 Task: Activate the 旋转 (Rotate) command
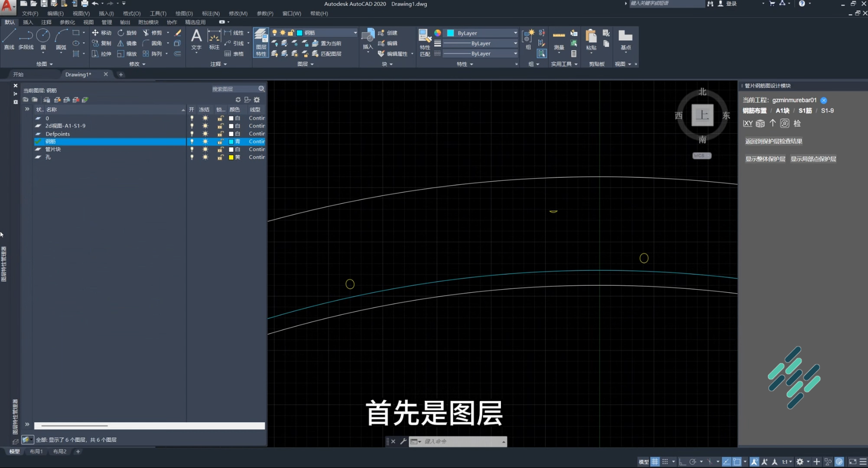127,33
